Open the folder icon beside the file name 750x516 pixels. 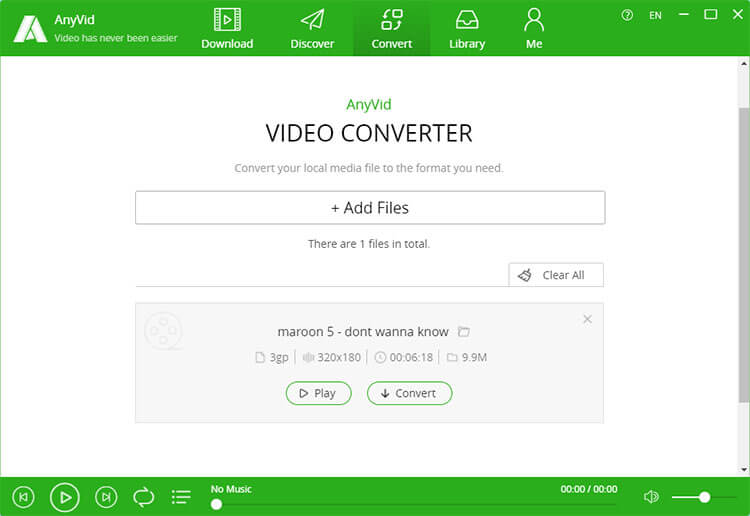click(x=463, y=331)
